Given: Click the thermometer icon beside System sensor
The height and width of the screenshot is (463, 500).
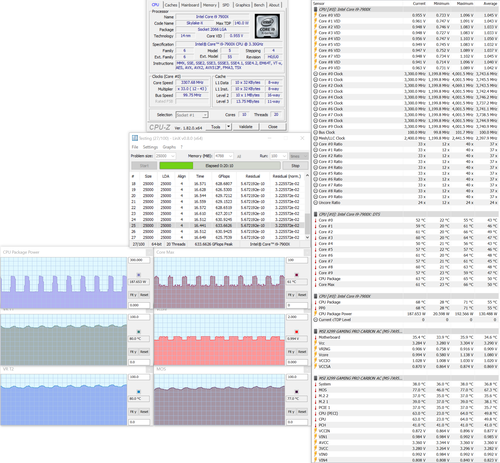Looking at the screenshot, I should pos(315,384).
